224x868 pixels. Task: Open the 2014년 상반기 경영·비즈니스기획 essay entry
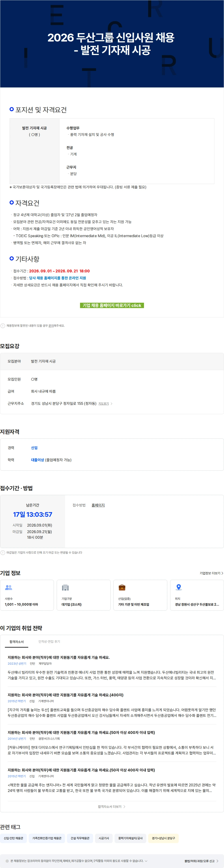tap(112, 743)
